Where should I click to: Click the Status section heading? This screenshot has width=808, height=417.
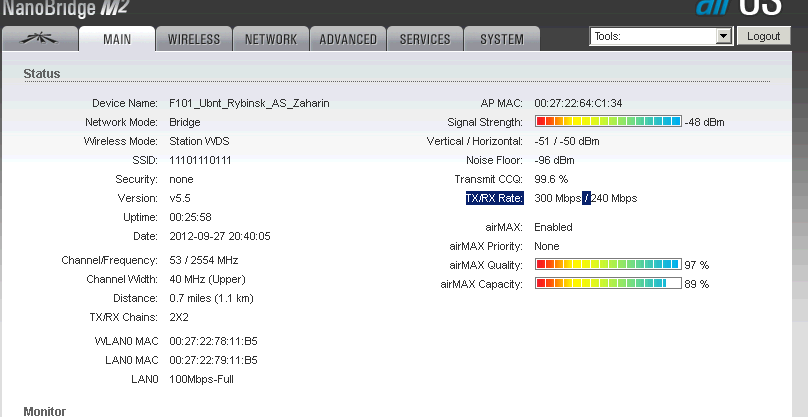point(42,74)
